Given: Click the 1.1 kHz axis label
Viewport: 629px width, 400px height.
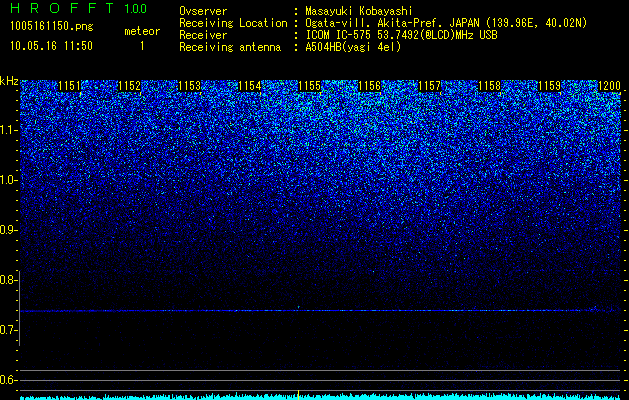Looking at the screenshot, I should (8, 130).
